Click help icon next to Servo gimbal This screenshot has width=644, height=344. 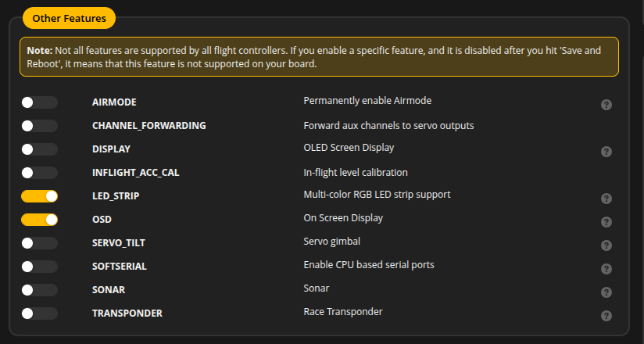coord(606,245)
